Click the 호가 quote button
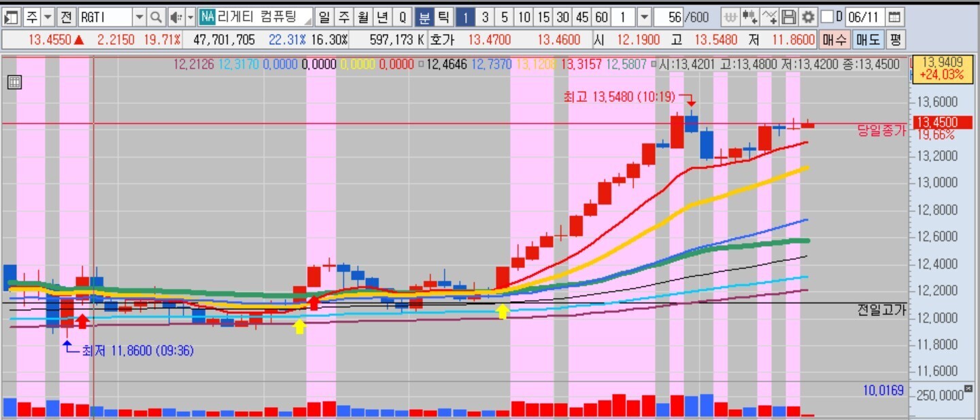 442,39
